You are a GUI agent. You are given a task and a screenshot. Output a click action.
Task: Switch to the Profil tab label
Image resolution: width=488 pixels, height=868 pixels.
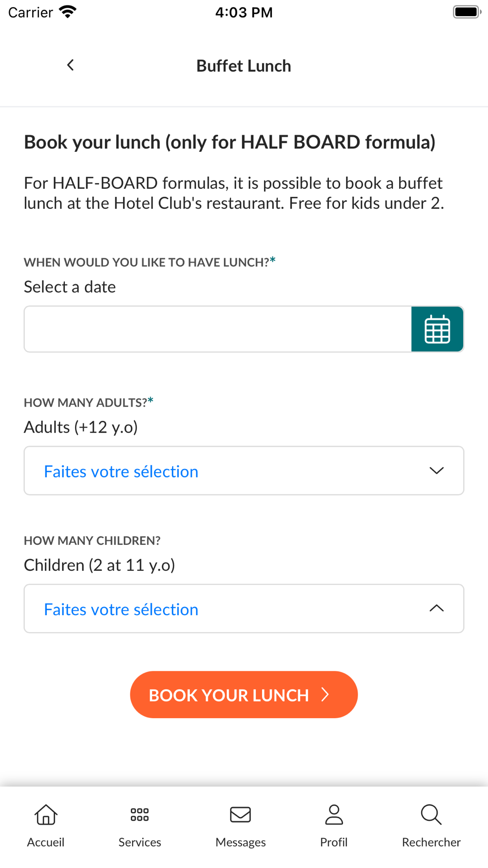coord(334,842)
